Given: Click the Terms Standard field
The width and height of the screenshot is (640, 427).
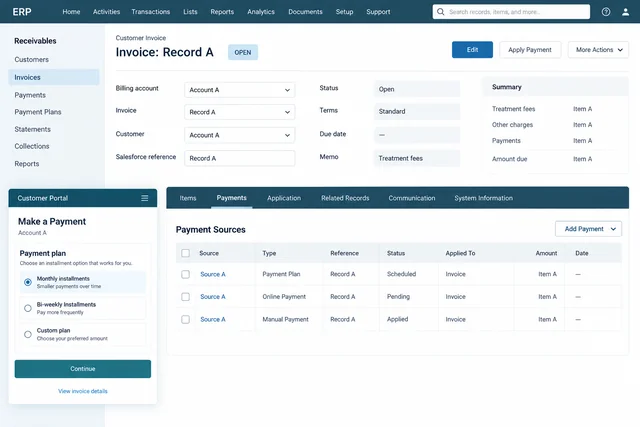Looking at the screenshot, I should (x=417, y=111).
